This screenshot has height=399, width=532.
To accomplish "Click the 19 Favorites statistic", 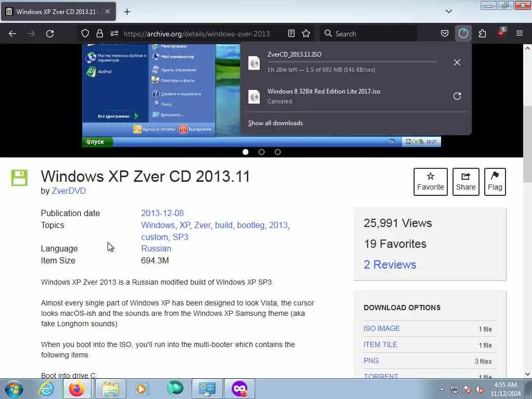I will 395,244.
